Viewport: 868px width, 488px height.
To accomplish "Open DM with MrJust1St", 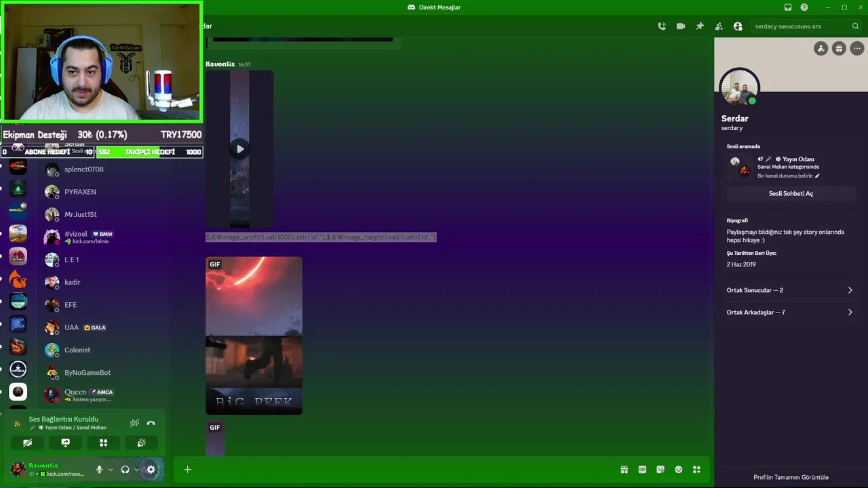I will tap(102, 214).
